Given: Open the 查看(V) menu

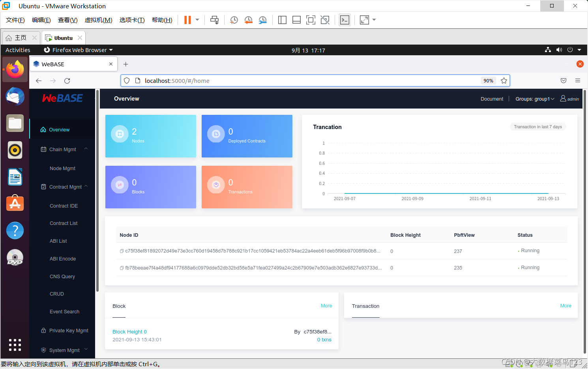Looking at the screenshot, I should 68,20.
